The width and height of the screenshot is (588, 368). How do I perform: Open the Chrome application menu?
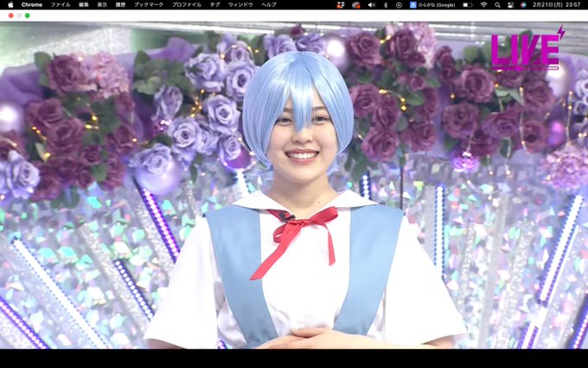click(x=32, y=5)
